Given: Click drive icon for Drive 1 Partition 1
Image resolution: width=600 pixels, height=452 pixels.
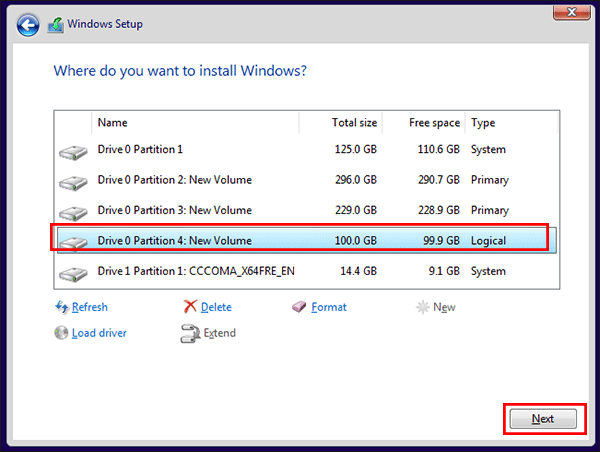Looking at the screenshot, I should pyautogui.click(x=72, y=272).
